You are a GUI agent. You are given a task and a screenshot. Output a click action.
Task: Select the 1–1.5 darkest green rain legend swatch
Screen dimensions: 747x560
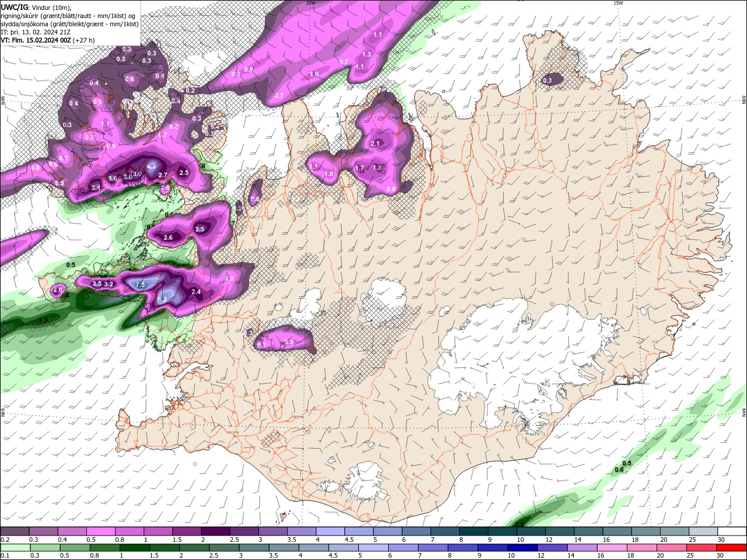pos(135,548)
